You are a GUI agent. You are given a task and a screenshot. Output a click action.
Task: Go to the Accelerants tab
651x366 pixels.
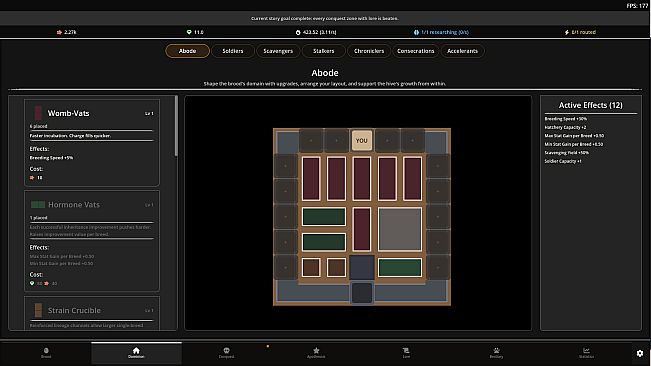(463, 51)
